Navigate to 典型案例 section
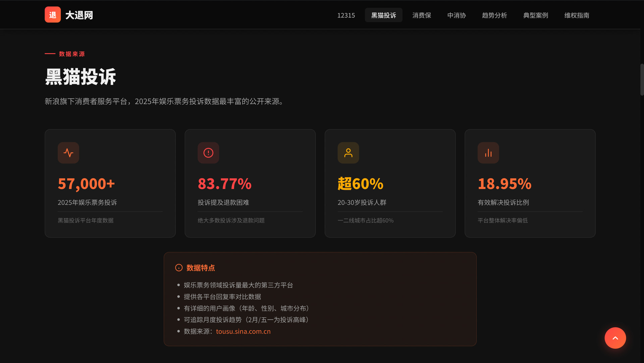This screenshot has height=363, width=644. [536, 15]
